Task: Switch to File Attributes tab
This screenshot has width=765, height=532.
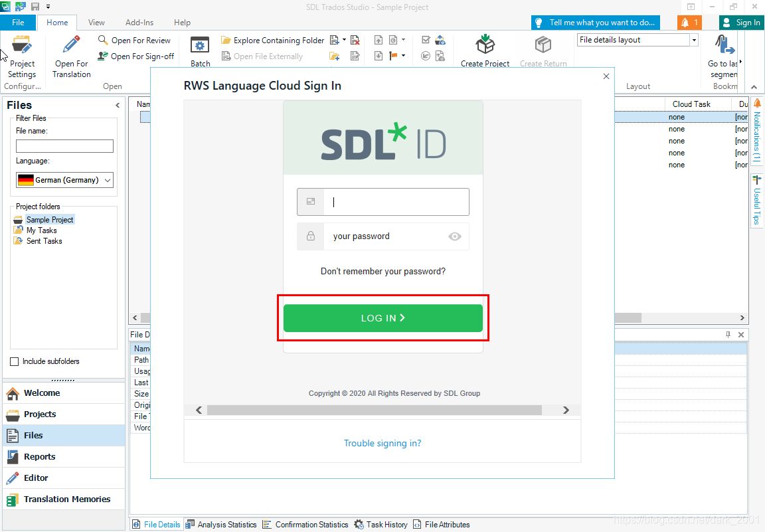Action: (442, 525)
